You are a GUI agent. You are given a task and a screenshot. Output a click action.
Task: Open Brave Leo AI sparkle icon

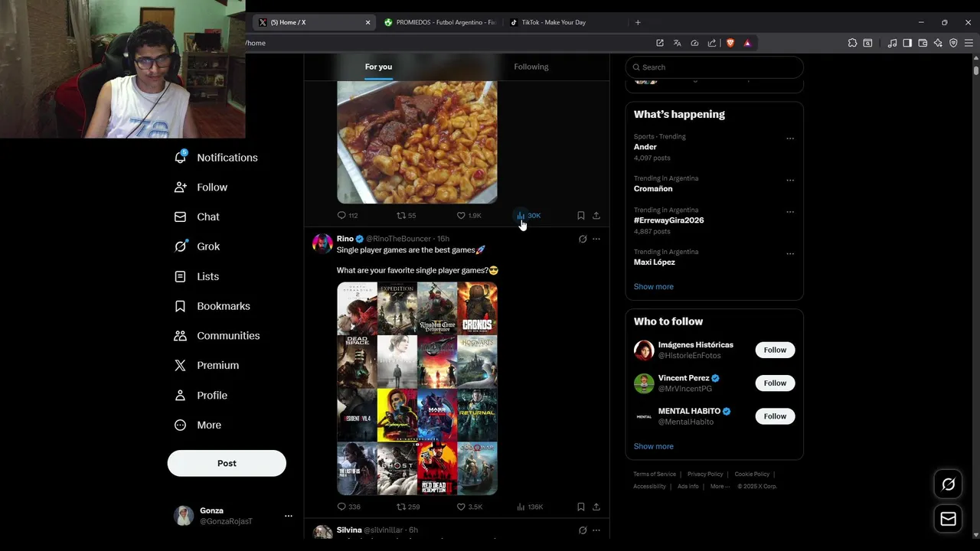[938, 43]
